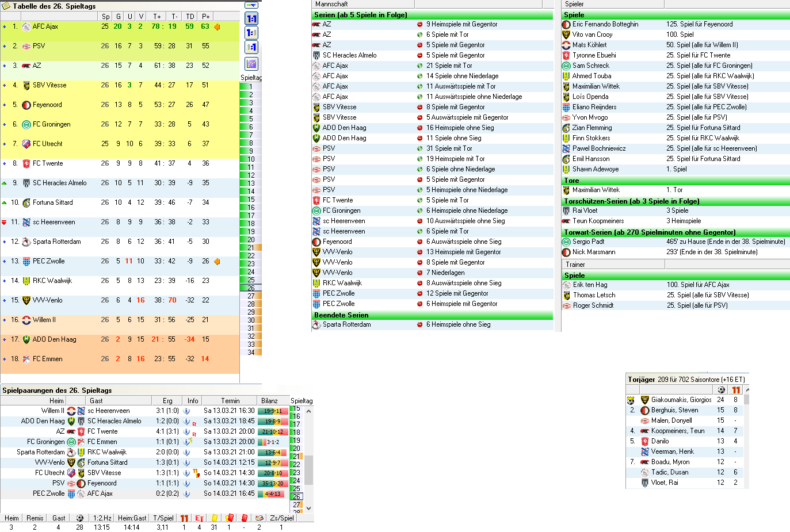Screen dimensions: 790x532
Task: Select the overall 1:1 table view button
Action: point(251,19)
